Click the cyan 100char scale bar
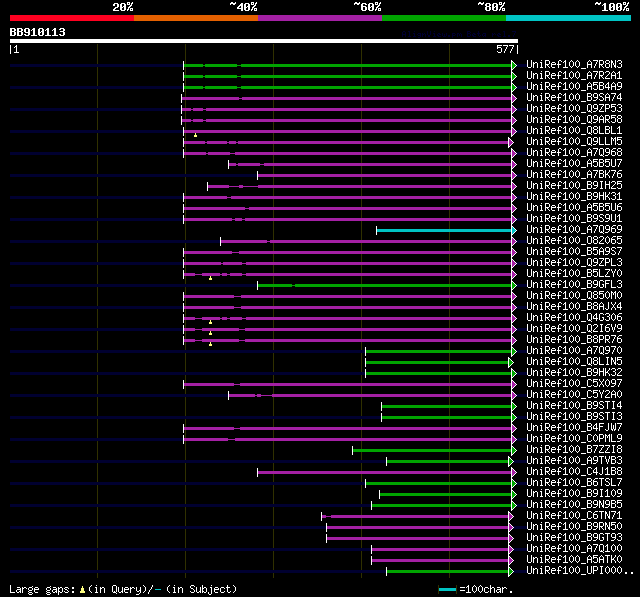640x597 pixels. (447, 589)
